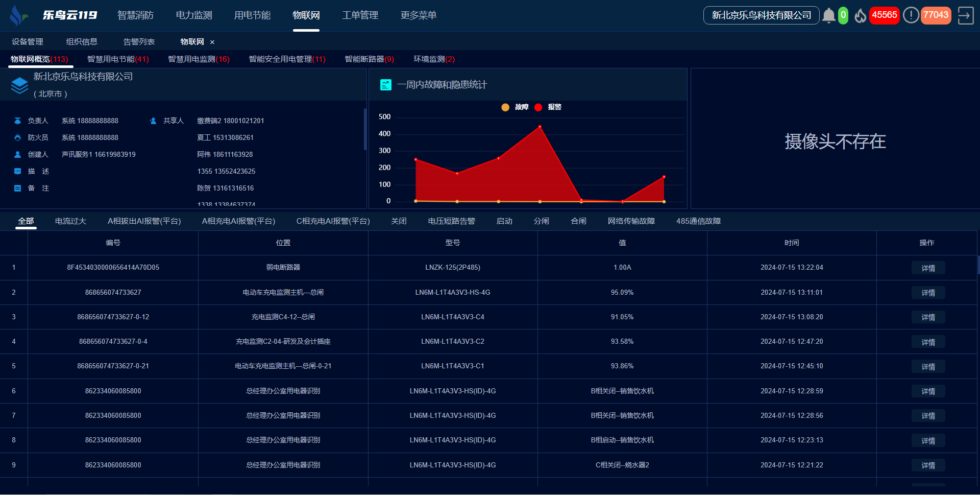Click the exclamation warning circle icon
Image resolution: width=980 pixels, height=495 pixels.
tap(911, 15)
